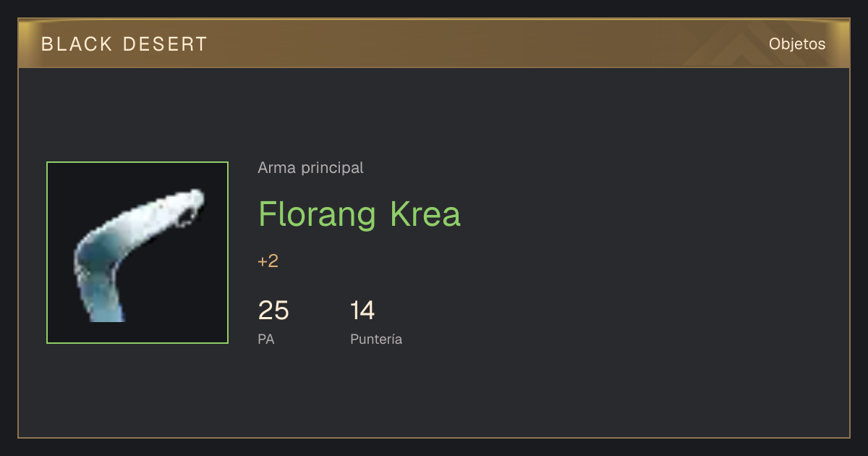Click the word DESERT in the header
Screen dimensions: 868x456
(x=166, y=44)
